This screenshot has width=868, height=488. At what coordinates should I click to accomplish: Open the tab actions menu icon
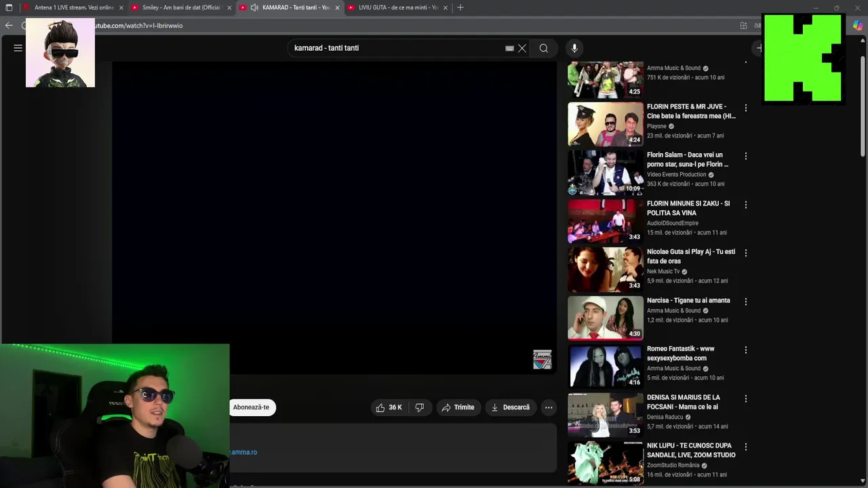9,7
